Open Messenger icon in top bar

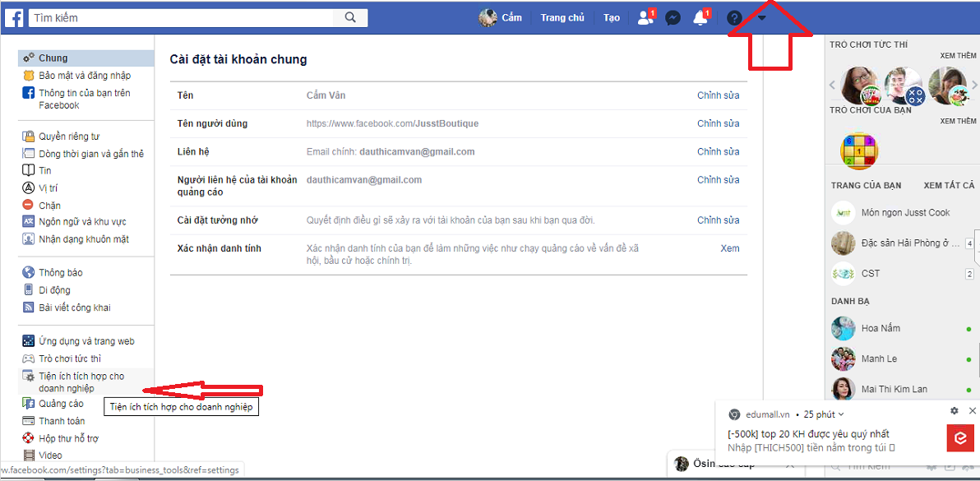[x=673, y=18]
